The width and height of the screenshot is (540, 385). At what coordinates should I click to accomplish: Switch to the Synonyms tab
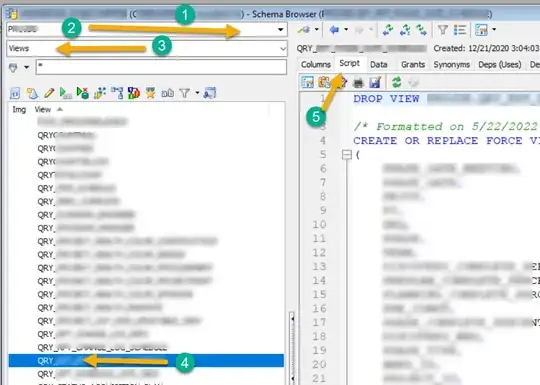point(451,65)
